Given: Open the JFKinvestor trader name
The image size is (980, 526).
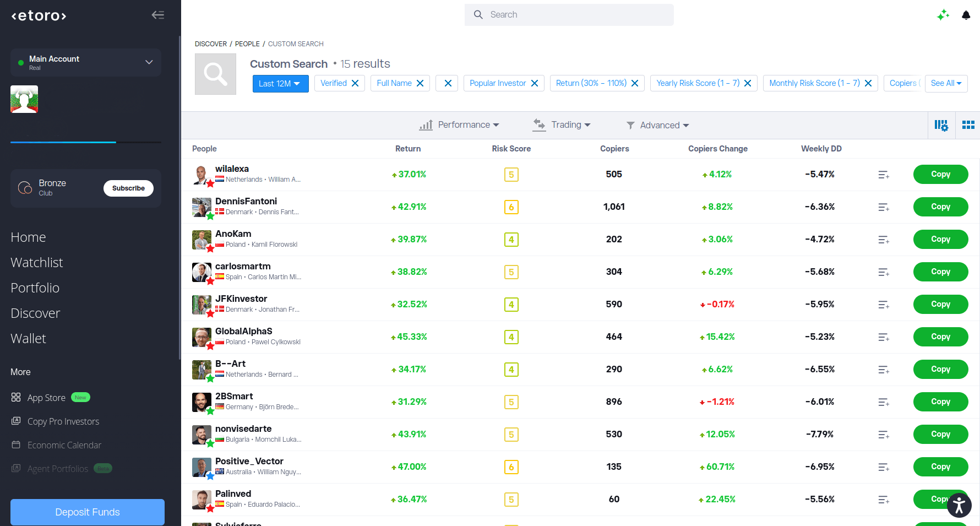Looking at the screenshot, I should (x=241, y=299).
